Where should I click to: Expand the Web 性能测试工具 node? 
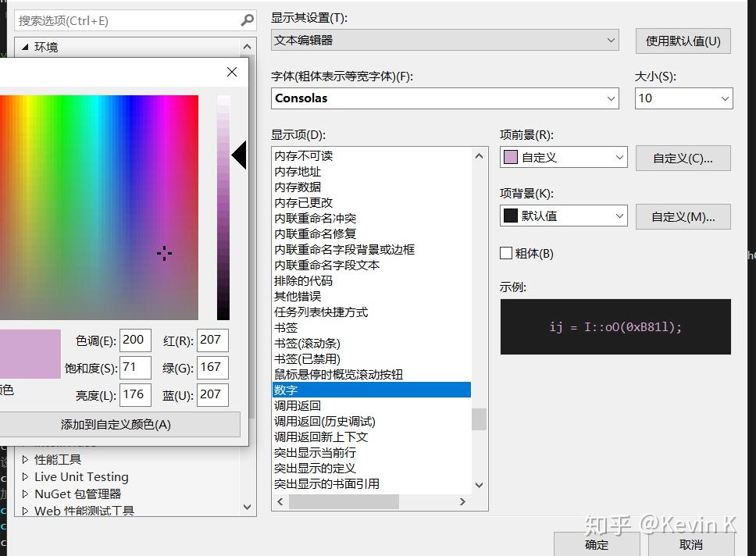pyautogui.click(x=25, y=511)
